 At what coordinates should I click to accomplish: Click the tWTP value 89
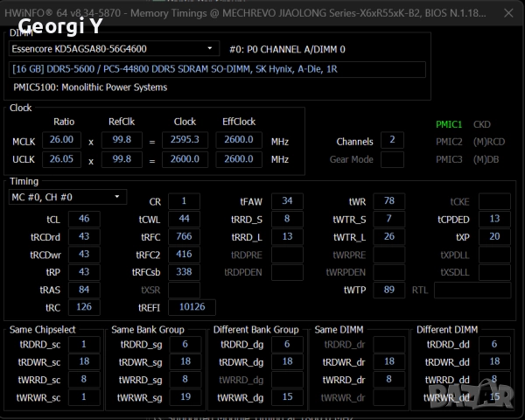tap(388, 290)
